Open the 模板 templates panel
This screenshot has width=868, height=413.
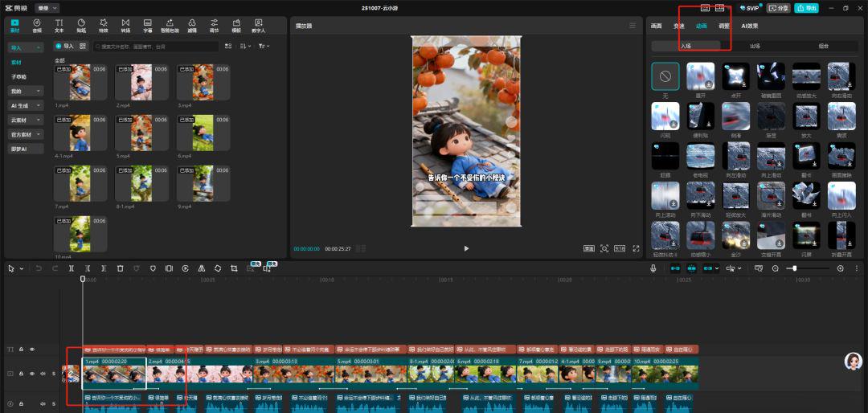(x=236, y=26)
